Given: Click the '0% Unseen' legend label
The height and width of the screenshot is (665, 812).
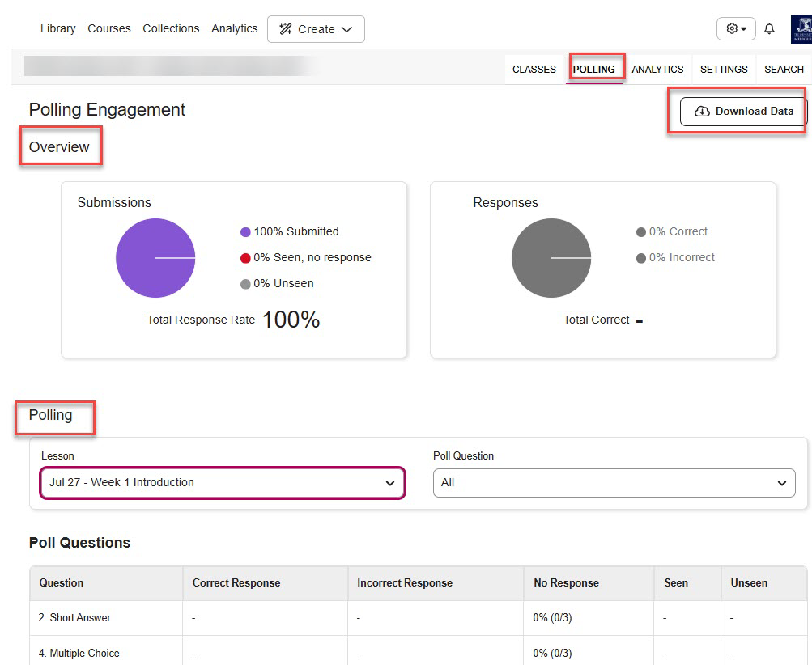Looking at the screenshot, I should [x=283, y=284].
